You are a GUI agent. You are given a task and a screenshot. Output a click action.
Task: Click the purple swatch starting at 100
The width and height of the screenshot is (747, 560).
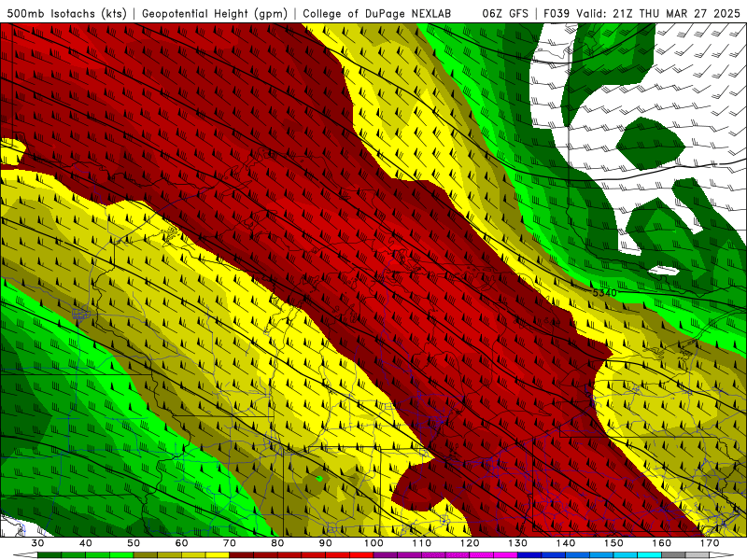[386, 554]
